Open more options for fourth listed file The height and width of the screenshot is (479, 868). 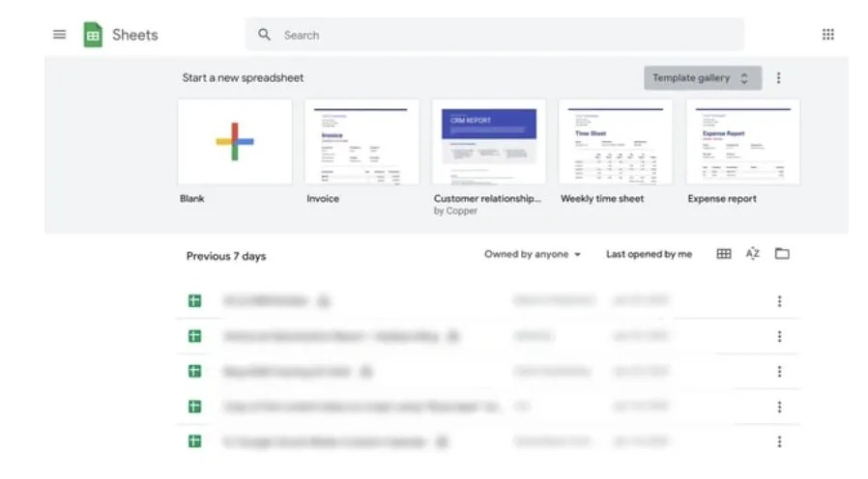[x=779, y=408]
